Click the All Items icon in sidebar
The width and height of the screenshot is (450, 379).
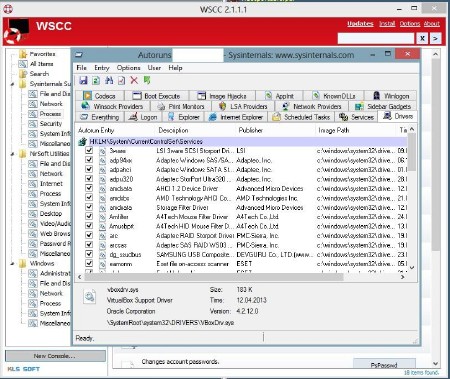23,64
